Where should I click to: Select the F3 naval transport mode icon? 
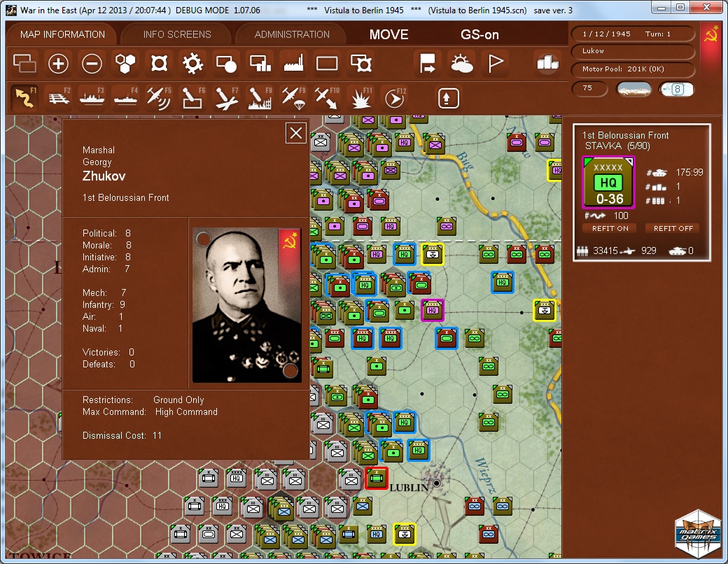click(x=92, y=97)
